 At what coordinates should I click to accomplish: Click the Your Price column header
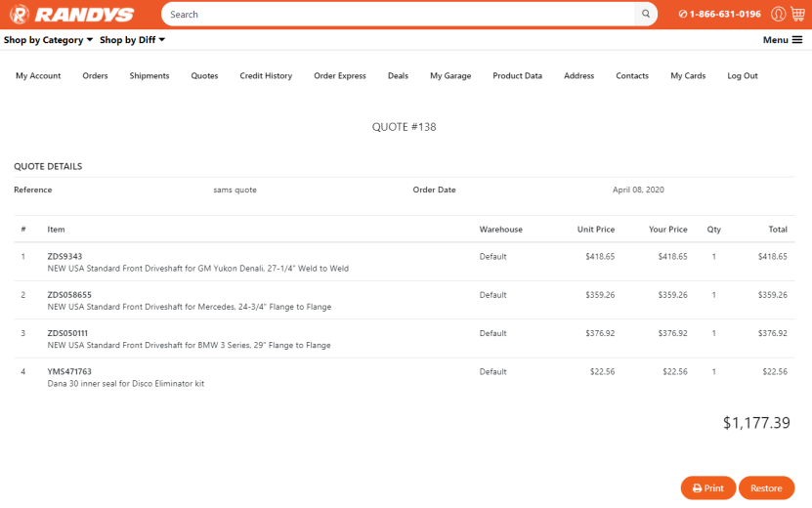668,230
